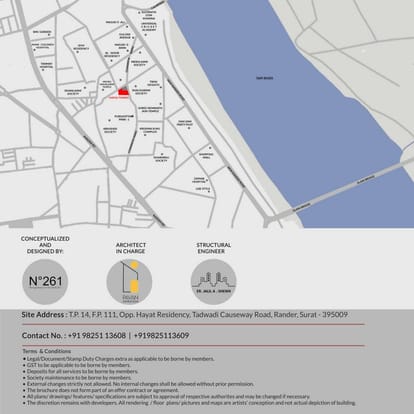Click phone number +91 98251 13608

97,336
